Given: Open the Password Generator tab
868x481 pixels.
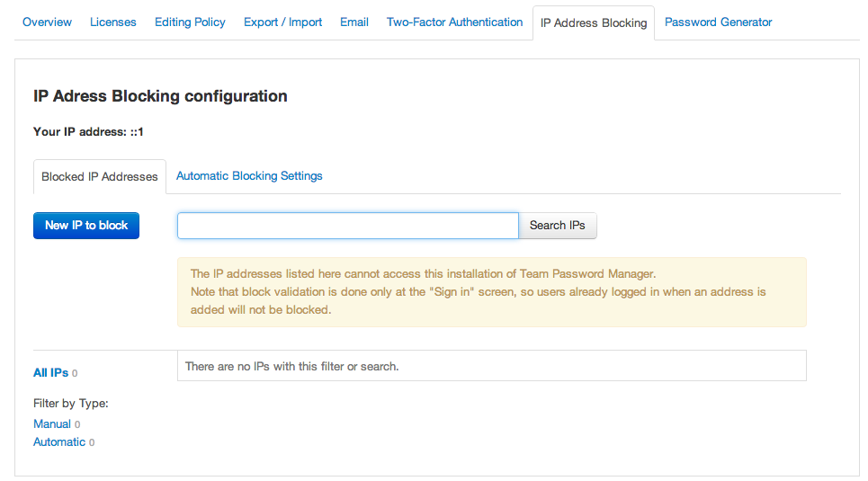Looking at the screenshot, I should pos(718,22).
